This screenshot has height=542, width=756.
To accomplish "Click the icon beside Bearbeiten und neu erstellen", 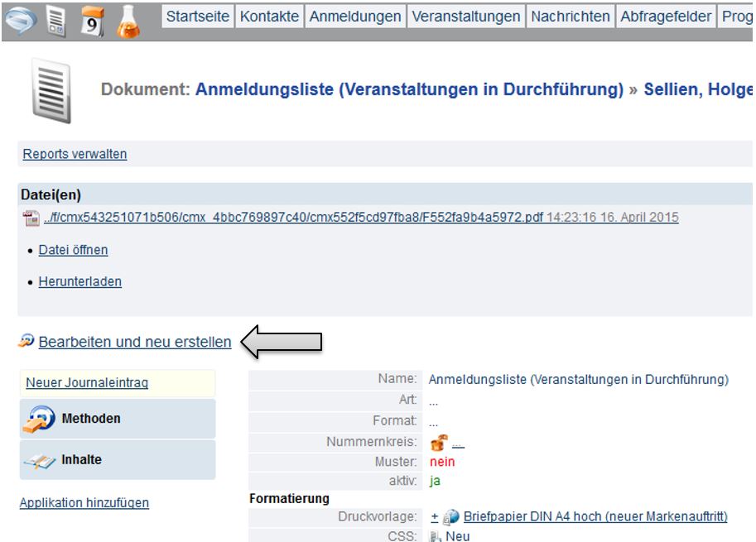I will (26, 341).
